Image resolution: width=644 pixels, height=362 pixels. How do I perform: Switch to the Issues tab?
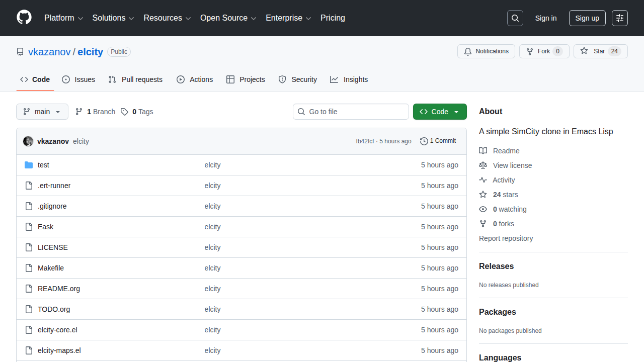coord(78,79)
